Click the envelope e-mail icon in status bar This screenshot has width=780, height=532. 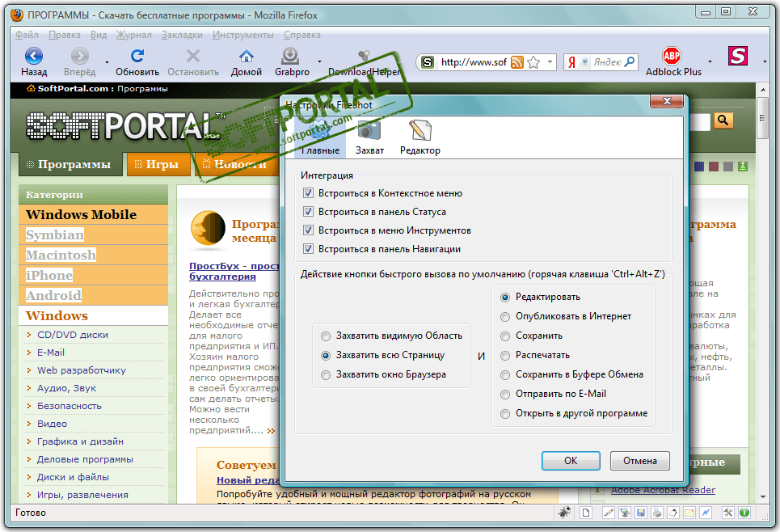689,513
